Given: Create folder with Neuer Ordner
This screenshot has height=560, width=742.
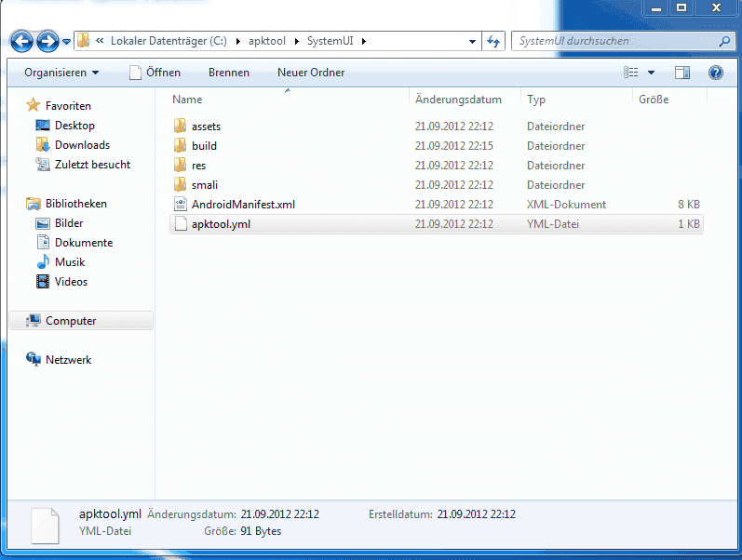Looking at the screenshot, I should click(311, 73).
